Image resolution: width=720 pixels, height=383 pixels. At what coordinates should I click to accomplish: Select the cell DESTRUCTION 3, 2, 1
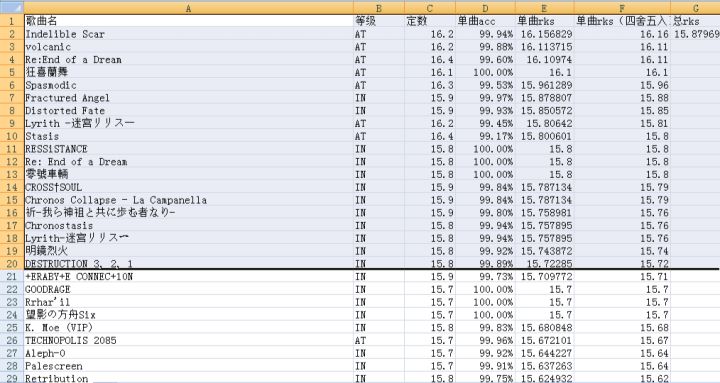coord(188,263)
